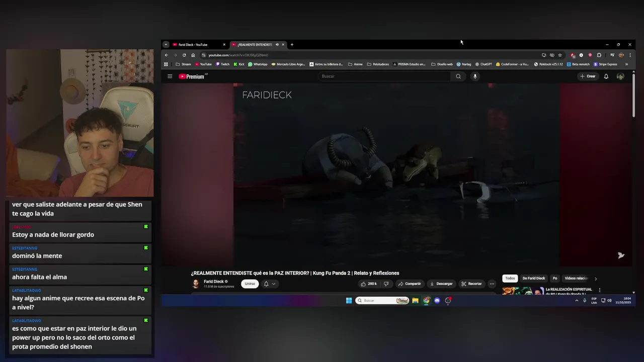Click the third-party cookies eye icon

[x=552, y=55]
